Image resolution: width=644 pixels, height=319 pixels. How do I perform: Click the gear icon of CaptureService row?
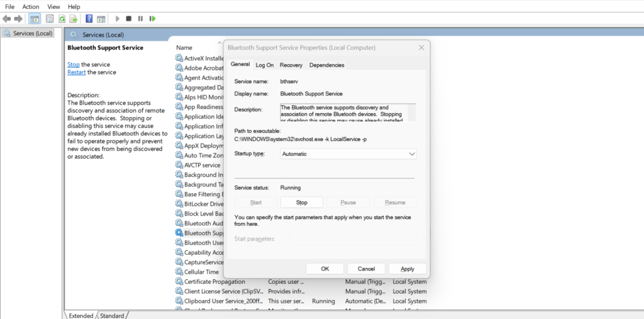pos(179,262)
